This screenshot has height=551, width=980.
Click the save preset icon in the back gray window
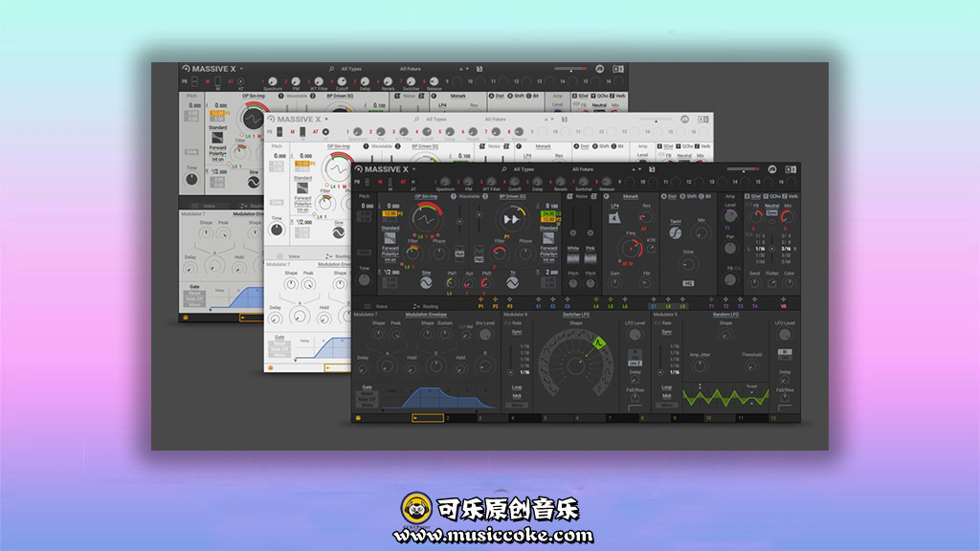(479, 69)
